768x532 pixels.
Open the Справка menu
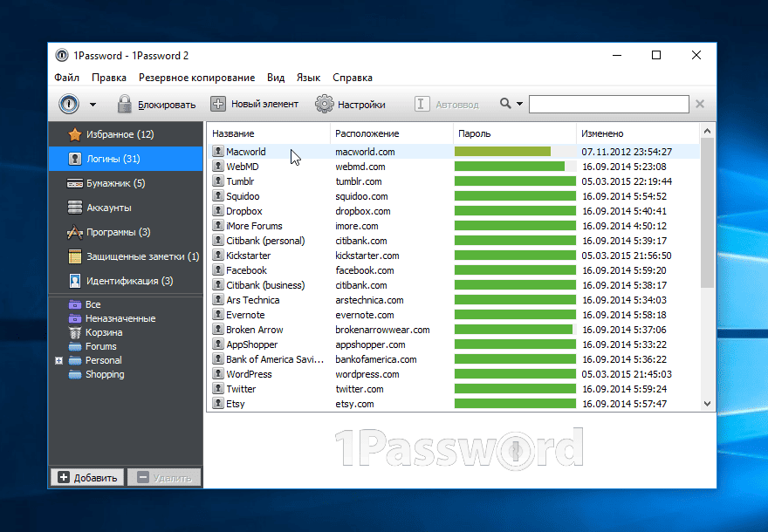click(x=353, y=78)
